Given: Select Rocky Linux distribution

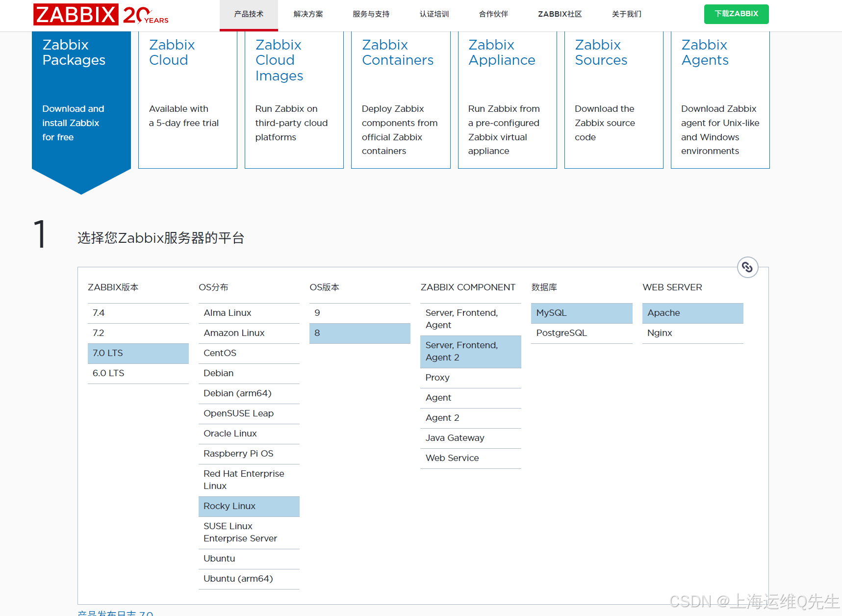Looking at the screenshot, I should pyautogui.click(x=249, y=506).
